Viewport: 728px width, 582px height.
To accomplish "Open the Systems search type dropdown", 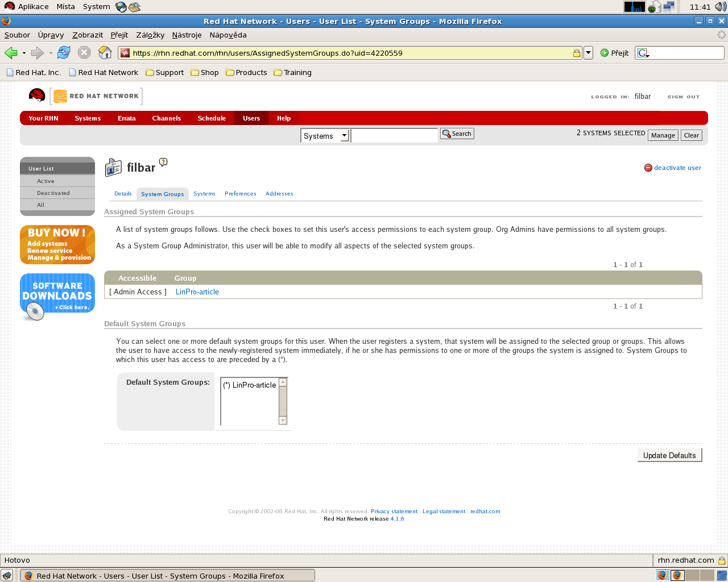I will [x=325, y=136].
